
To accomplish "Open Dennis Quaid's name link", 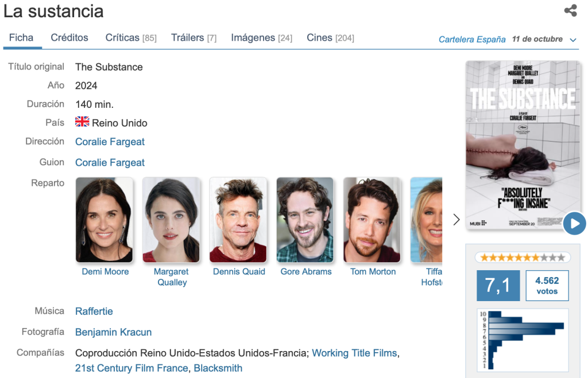I will (x=239, y=272).
